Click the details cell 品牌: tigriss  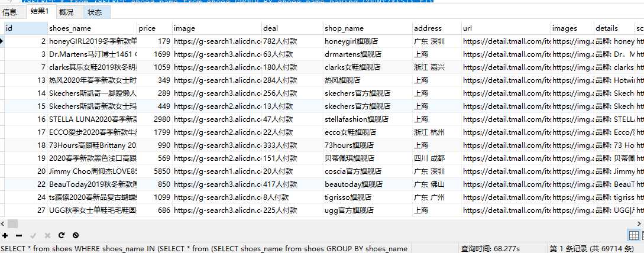pyautogui.click(x=614, y=197)
